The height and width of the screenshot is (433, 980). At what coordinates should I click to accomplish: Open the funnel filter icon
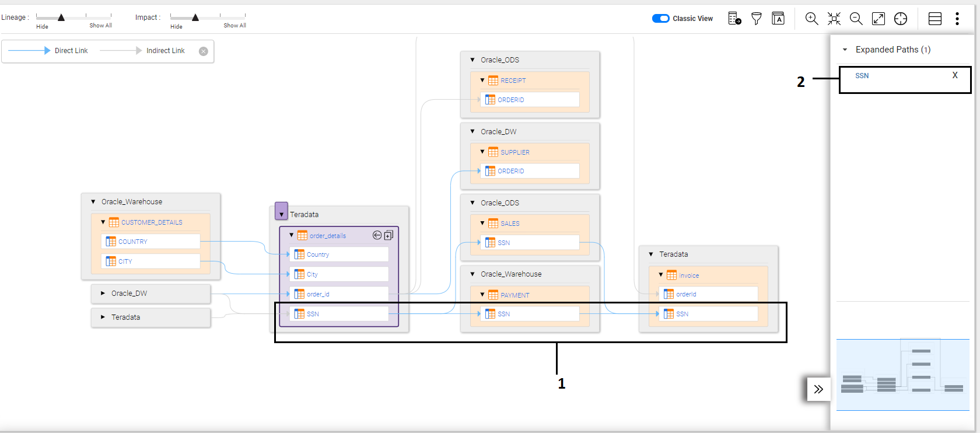[x=757, y=19]
